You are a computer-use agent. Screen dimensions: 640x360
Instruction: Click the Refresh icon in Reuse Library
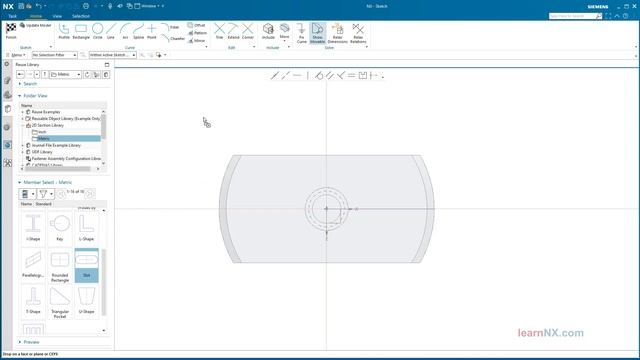point(87,74)
